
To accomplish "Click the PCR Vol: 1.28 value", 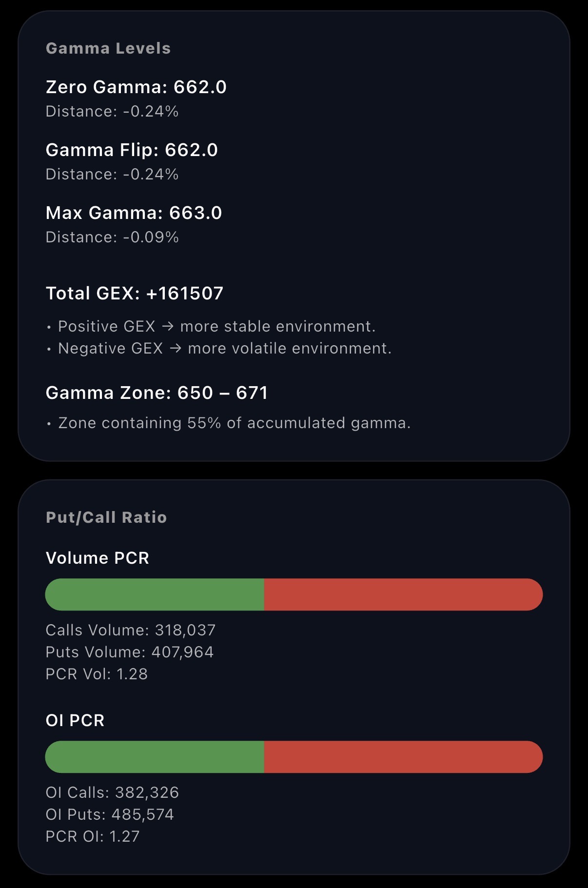I will (x=97, y=674).
